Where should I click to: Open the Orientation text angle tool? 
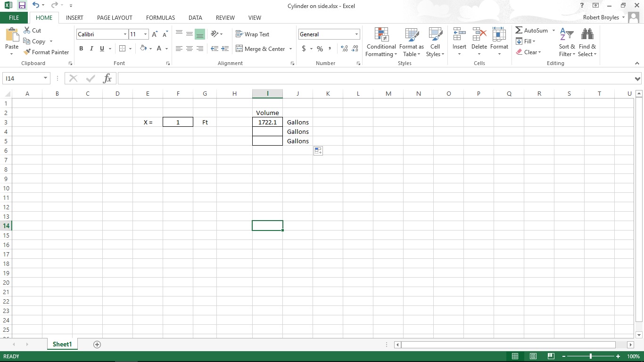[x=215, y=34]
